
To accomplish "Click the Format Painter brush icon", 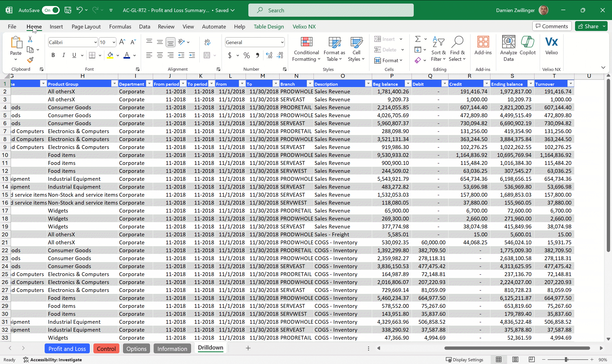I will 30,60.
